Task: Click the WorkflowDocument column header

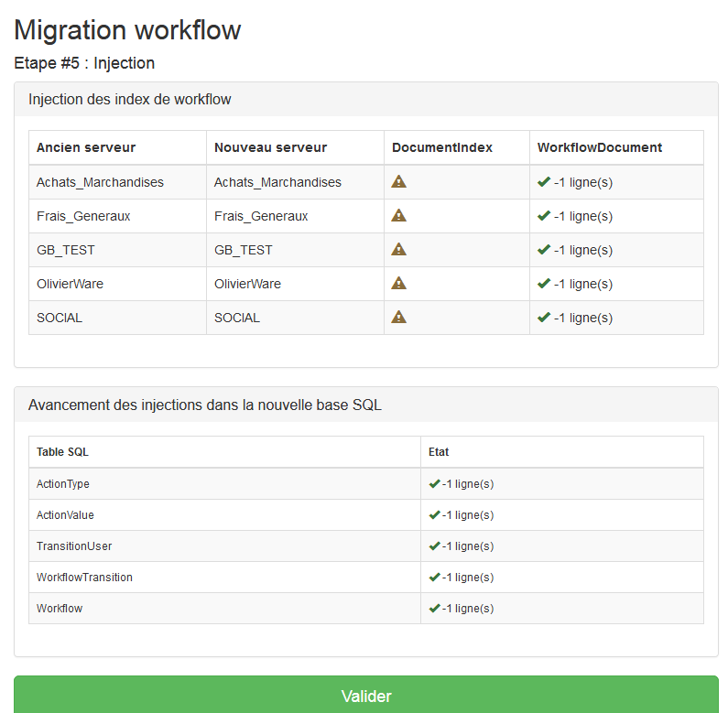Action: [599, 147]
